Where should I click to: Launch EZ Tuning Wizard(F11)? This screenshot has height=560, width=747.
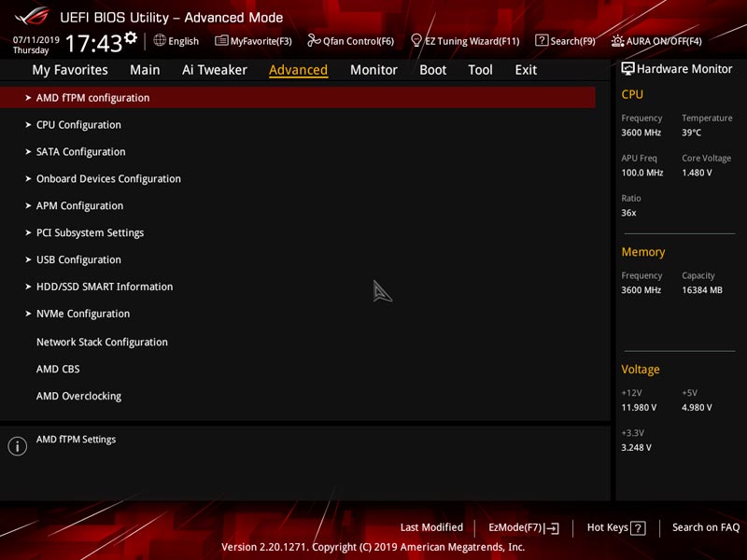[x=465, y=41]
